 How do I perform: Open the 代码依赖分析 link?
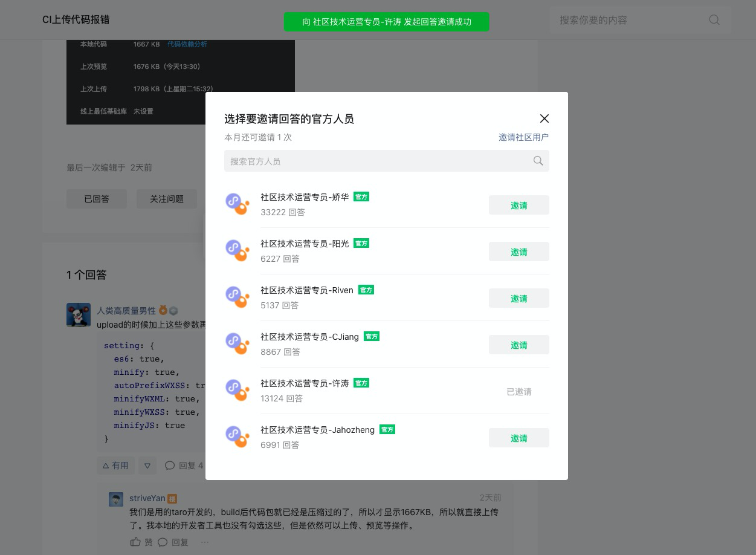[x=187, y=44]
